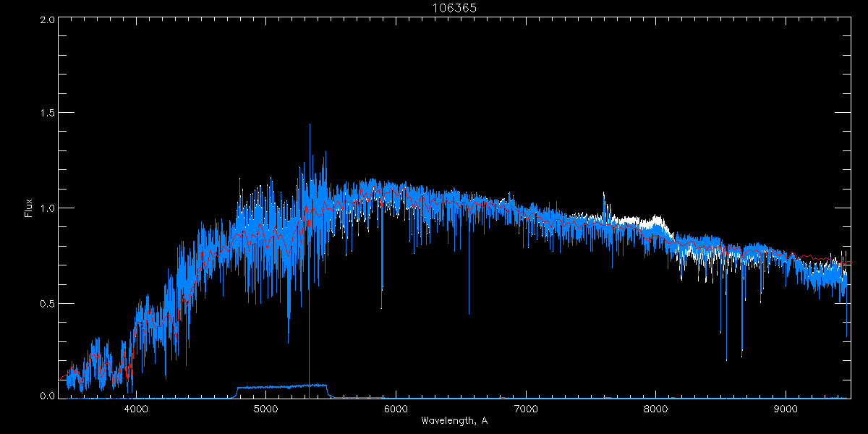Screen dimensions: 868x434
Task: Click the tallest flux spike's tip near 5300 Å
Action: (310, 124)
